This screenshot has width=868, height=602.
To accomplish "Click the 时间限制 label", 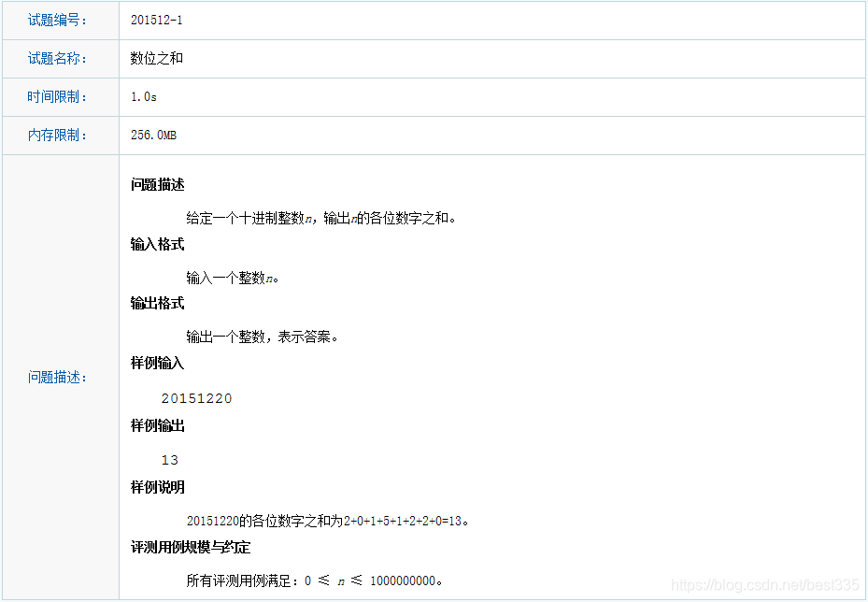I will pyautogui.click(x=58, y=97).
